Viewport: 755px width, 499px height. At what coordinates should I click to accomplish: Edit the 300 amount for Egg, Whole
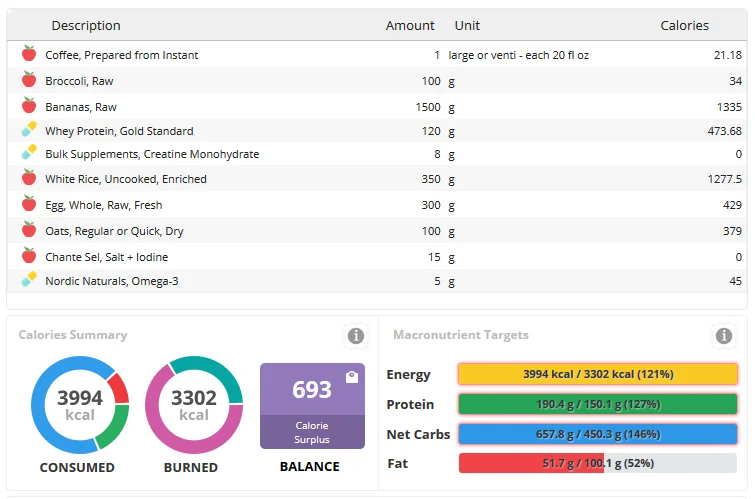coord(429,205)
